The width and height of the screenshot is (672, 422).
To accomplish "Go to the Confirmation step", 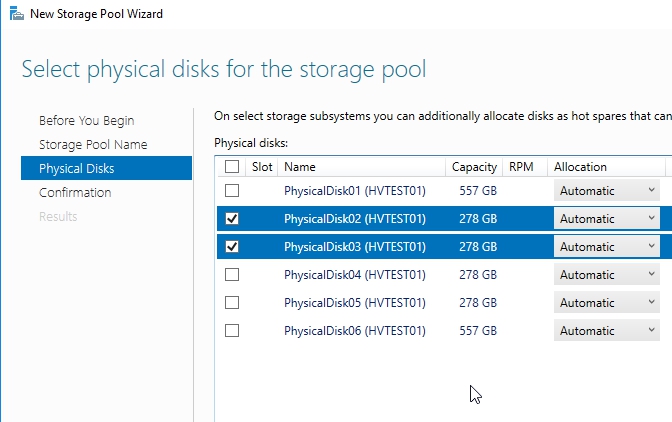I will pos(75,193).
